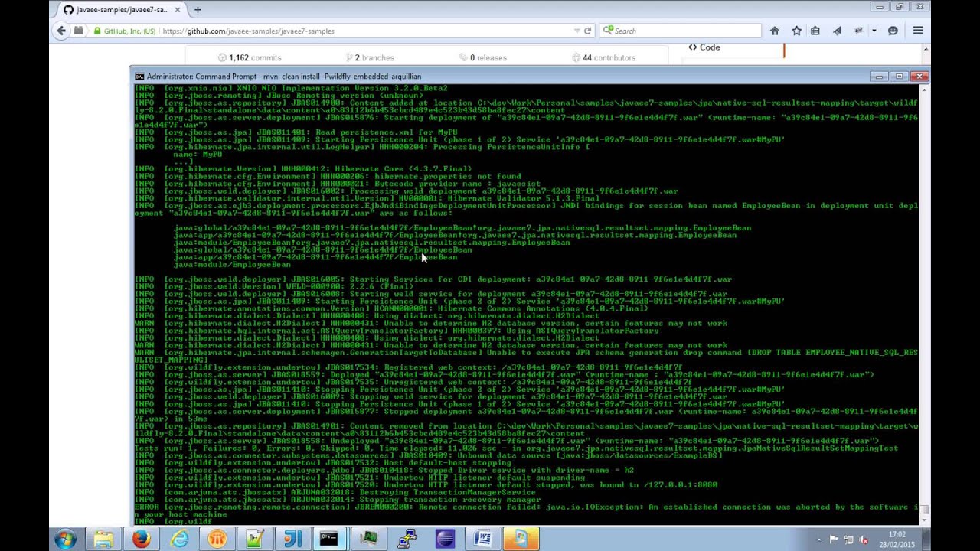Open the URL history dropdown arrow
This screenshot has width=980, height=551.
(x=577, y=31)
